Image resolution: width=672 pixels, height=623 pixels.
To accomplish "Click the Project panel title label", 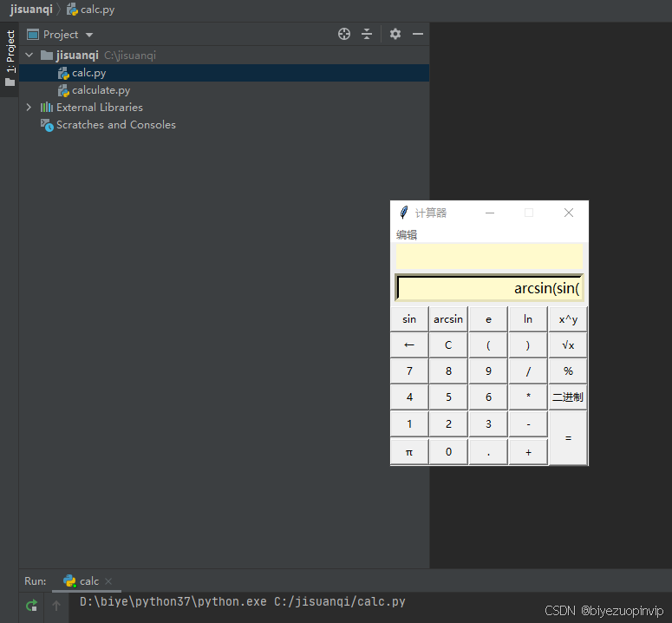I will [61, 35].
